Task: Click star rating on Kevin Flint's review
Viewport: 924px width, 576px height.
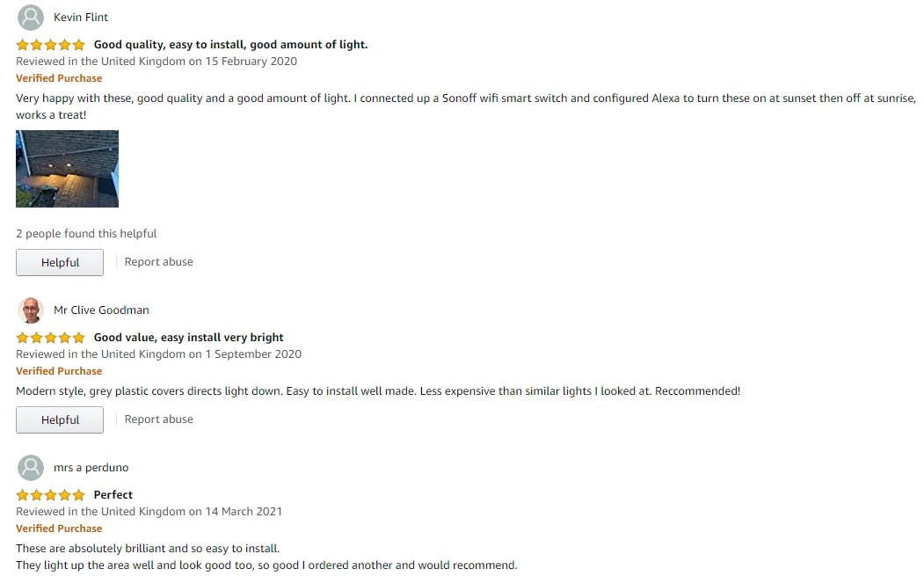Action: [x=50, y=45]
